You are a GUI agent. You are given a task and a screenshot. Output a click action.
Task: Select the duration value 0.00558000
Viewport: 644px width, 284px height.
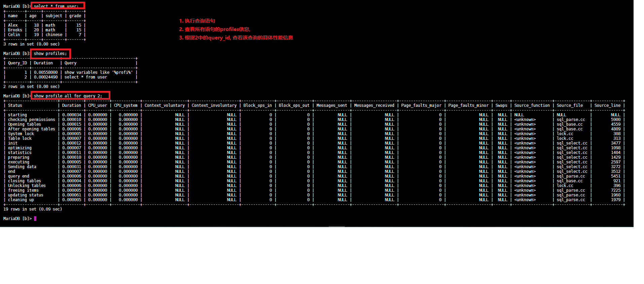(x=46, y=72)
